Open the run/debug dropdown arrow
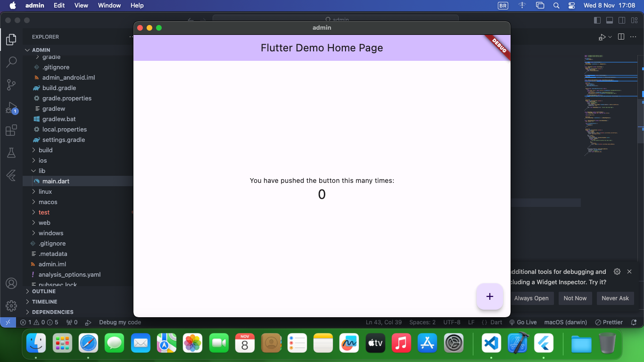The image size is (644, 362). click(x=610, y=37)
